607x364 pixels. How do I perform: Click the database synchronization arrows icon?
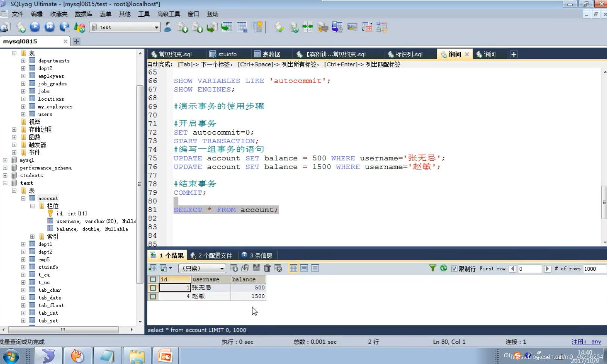(308, 27)
